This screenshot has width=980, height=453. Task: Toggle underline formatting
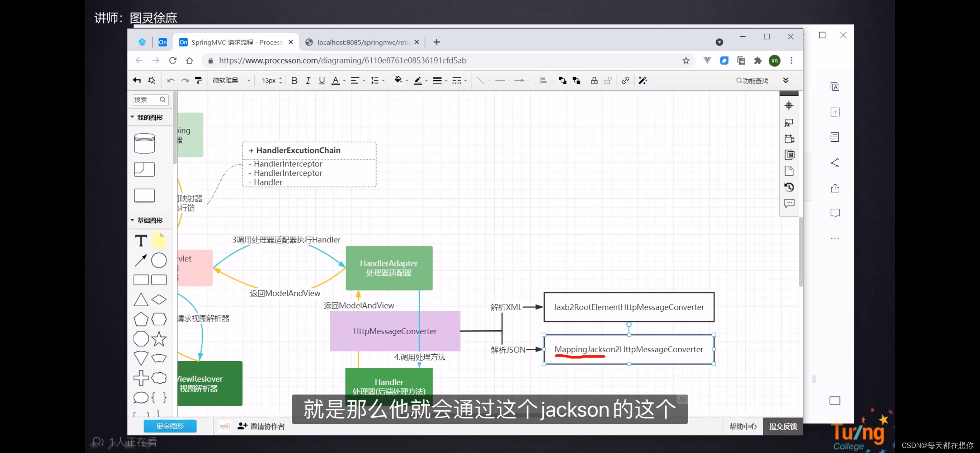pos(322,81)
